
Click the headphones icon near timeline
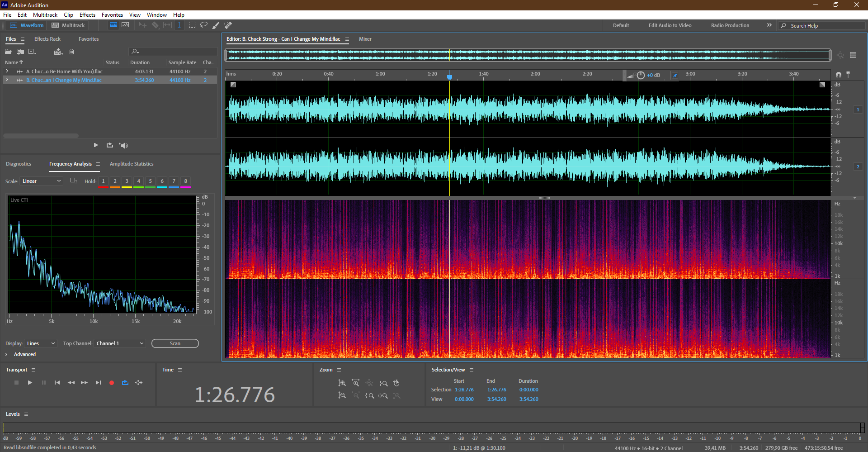coord(839,75)
